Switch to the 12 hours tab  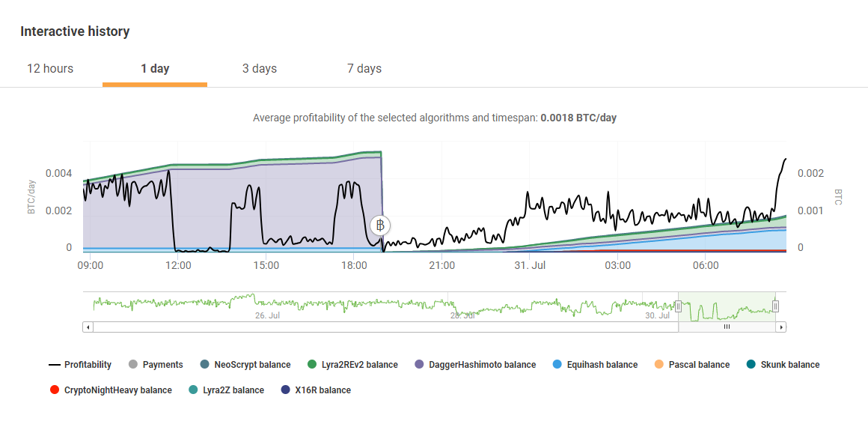[50, 69]
